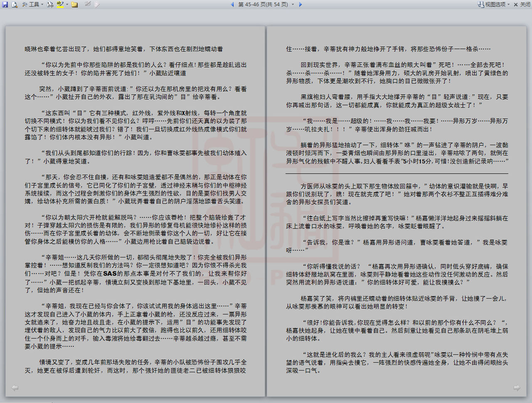
Task: Go to previous screen using the top left arrow
Action: [x=232, y=5]
